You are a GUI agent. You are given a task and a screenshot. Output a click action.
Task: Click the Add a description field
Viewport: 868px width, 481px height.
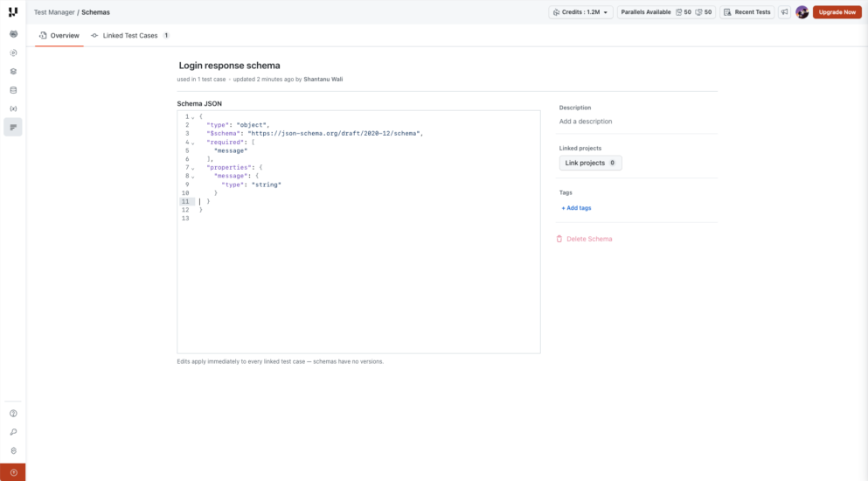585,122
